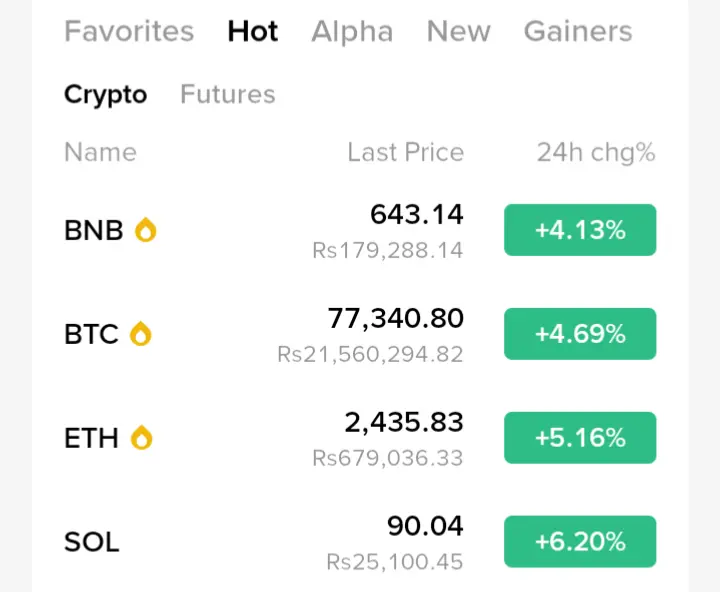This screenshot has height=592, width=720.
Task: Select the Hot tab
Action: pyautogui.click(x=253, y=31)
